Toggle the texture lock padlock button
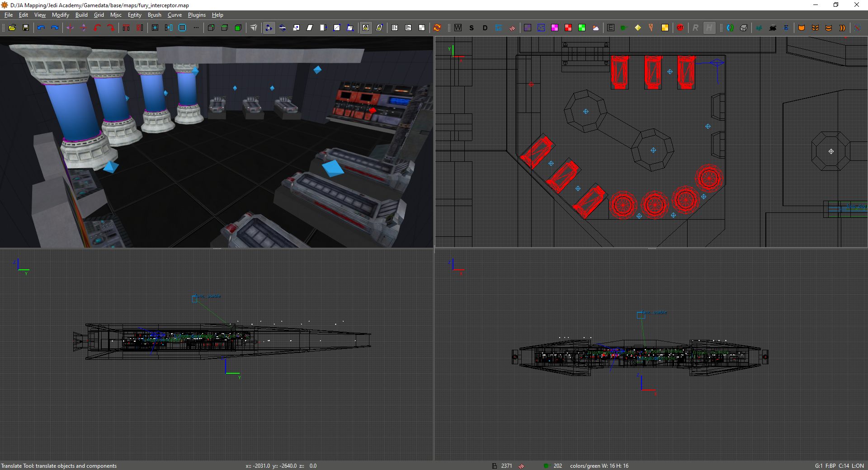868x470 pixels. [366, 28]
